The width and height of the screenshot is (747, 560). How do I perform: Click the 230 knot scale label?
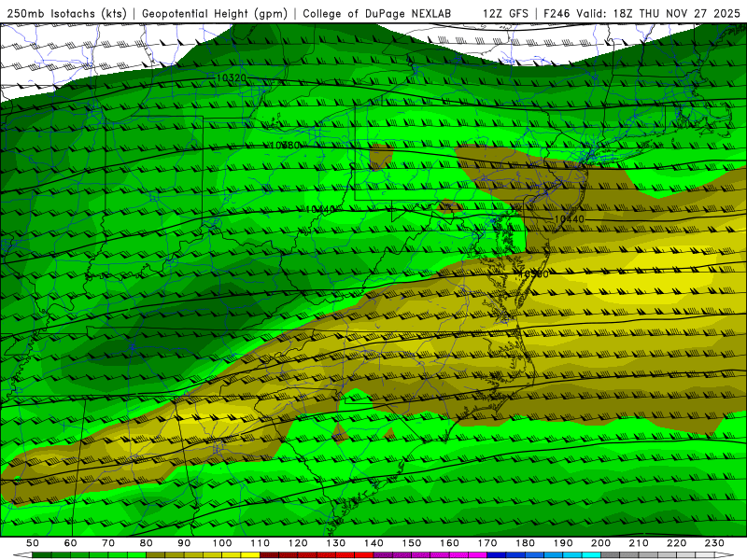click(x=714, y=543)
